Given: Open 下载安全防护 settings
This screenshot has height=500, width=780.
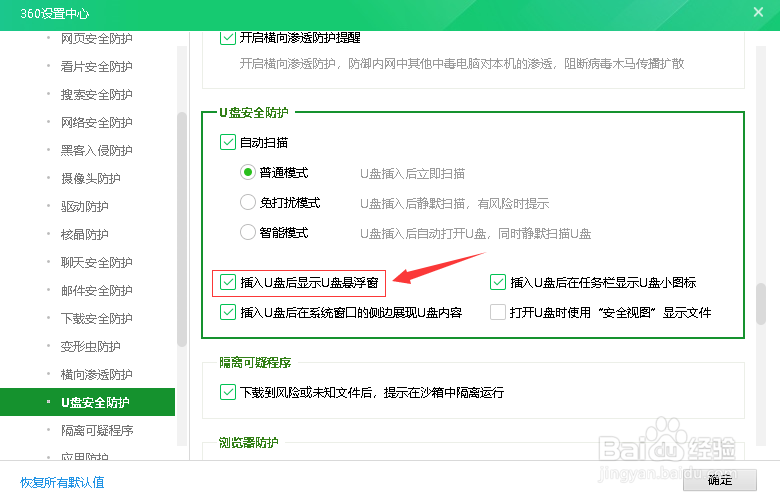Looking at the screenshot, I should [97, 318].
